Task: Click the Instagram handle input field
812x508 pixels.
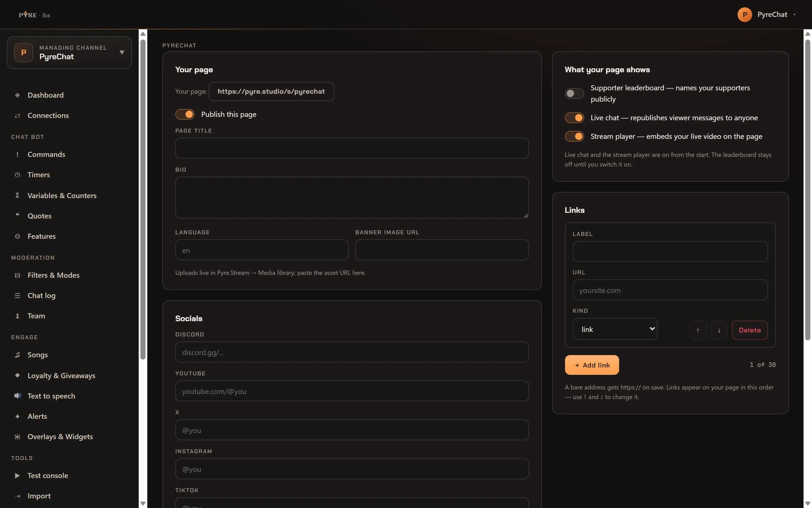Action: point(352,469)
